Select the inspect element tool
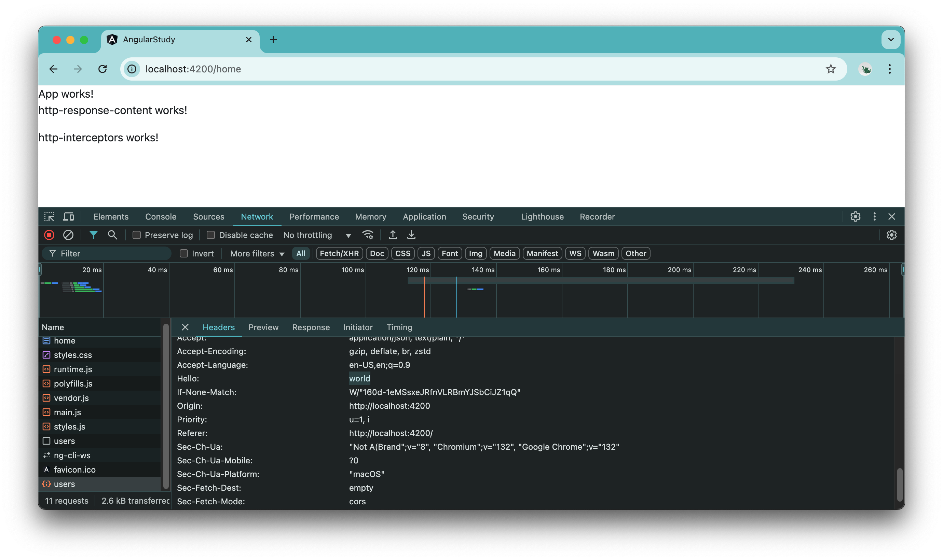Viewport: 943px width, 560px height. [x=50, y=216]
